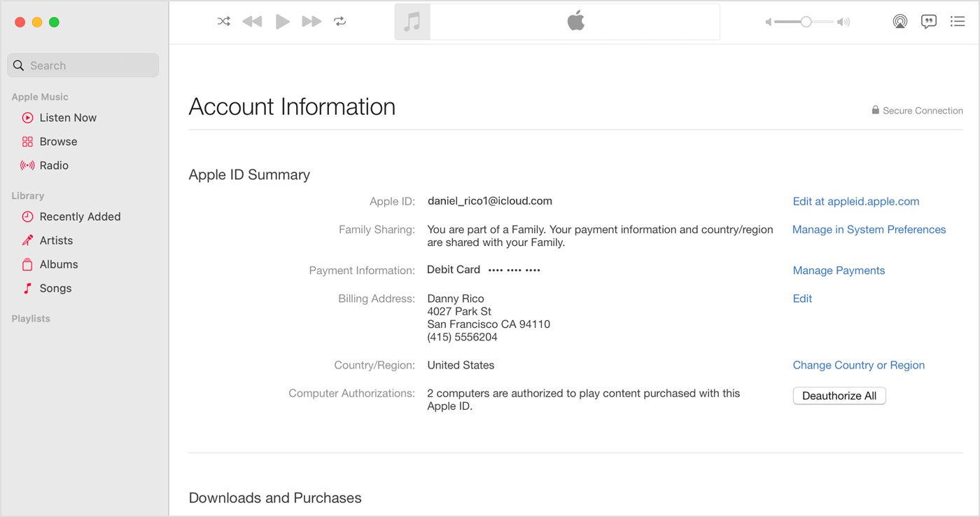The image size is (980, 517).
Task: Click the Country/Region label
Action: point(374,365)
